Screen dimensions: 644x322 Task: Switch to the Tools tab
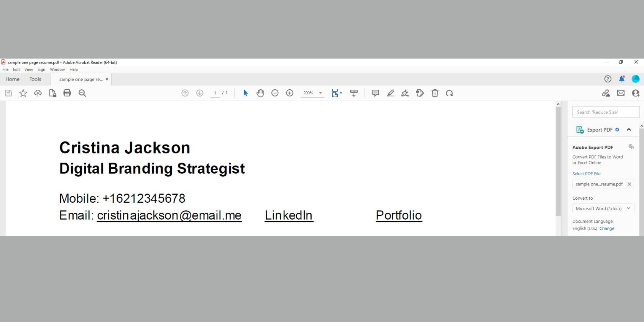click(x=35, y=79)
